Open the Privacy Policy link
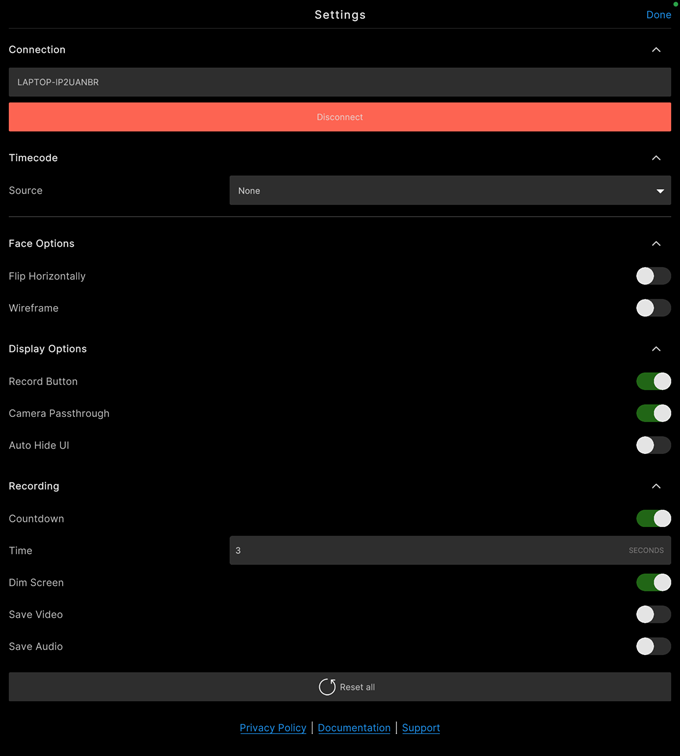The width and height of the screenshot is (680, 756). 273,728
